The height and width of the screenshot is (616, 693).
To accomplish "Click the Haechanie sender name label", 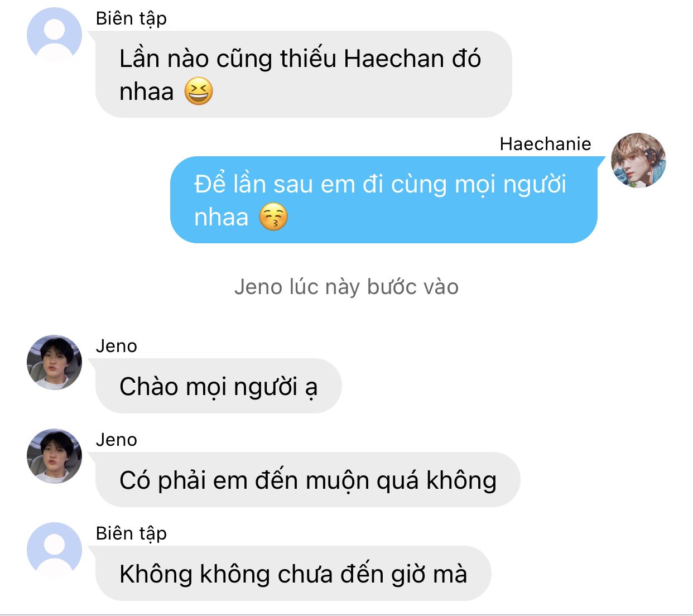I will point(545,144).
